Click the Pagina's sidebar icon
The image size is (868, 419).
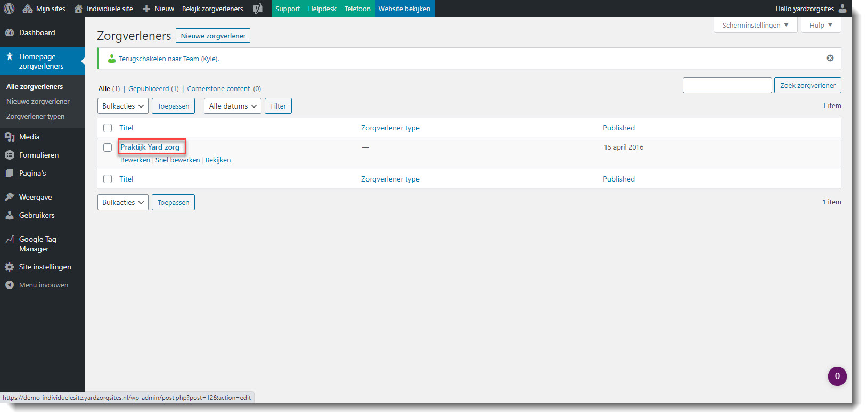pyautogui.click(x=10, y=173)
